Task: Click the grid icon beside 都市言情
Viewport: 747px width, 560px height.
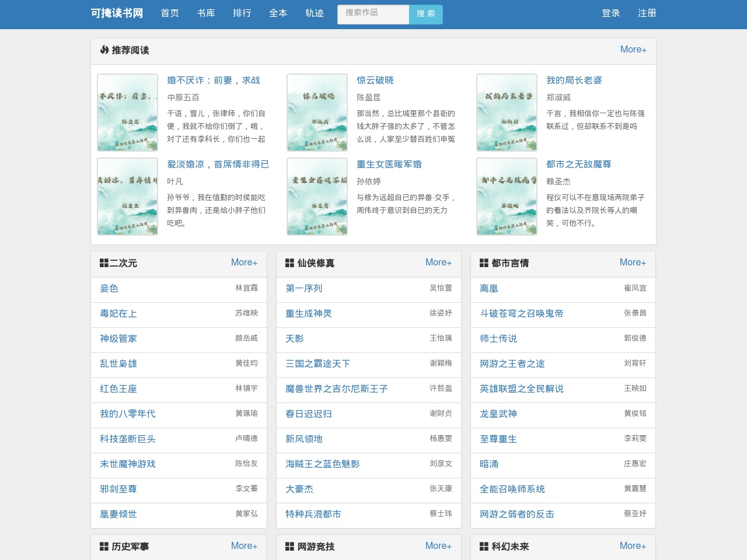Action: (484, 263)
